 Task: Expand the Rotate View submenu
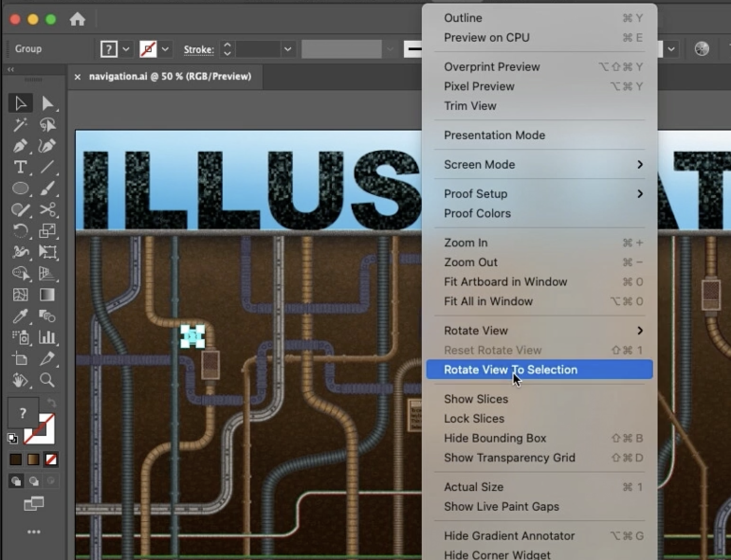tap(640, 331)
